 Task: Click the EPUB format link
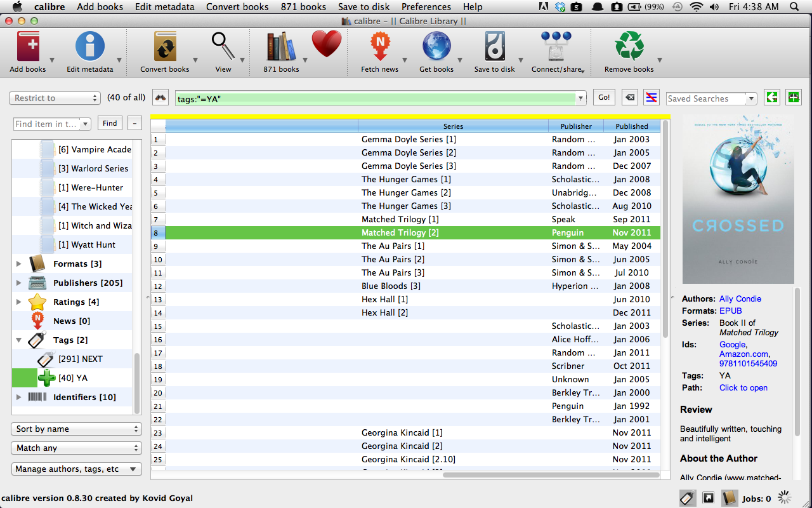coord(730,311)
